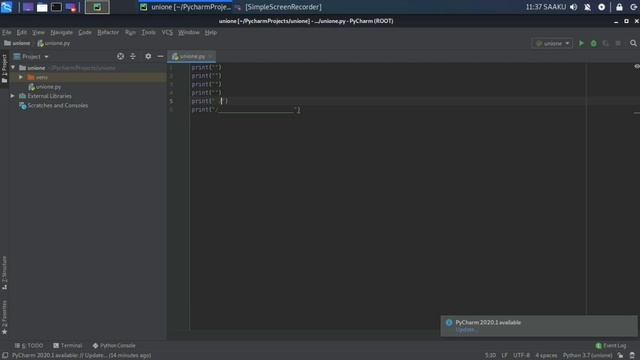Viewport: 640px width, 360px height.
Task: Open Python 3.7 interpreter selector in status bar
Action: click(587, 356)
